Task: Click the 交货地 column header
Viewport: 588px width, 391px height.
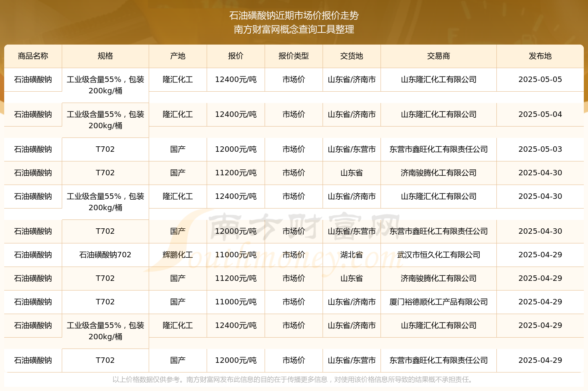Action: (x=352, y=56)
